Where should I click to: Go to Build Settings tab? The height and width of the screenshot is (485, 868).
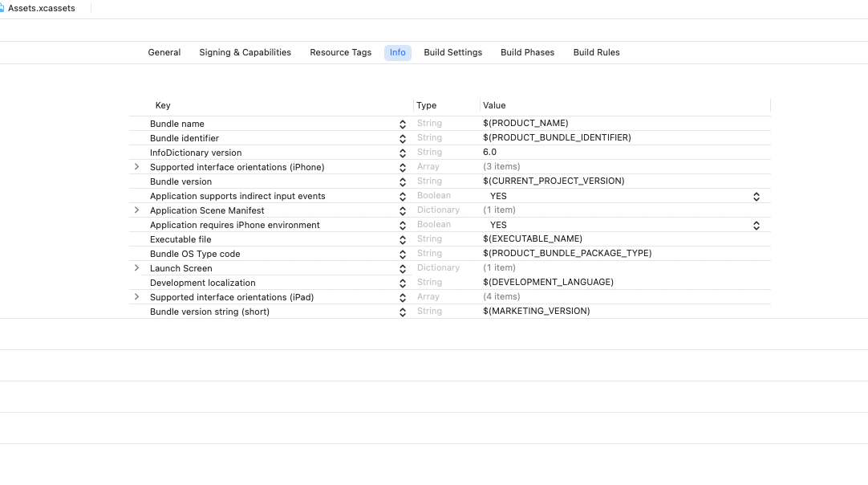pos(452,52)
